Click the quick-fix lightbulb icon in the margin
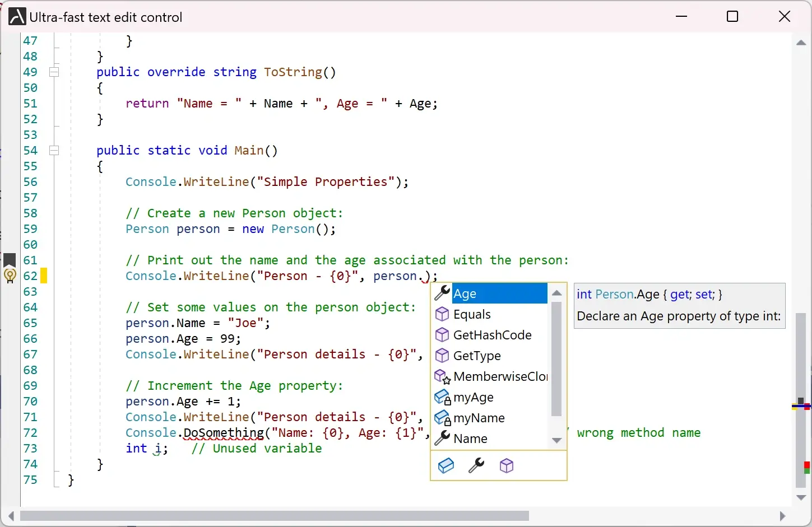Screen dimensions: 812x527 10,276
